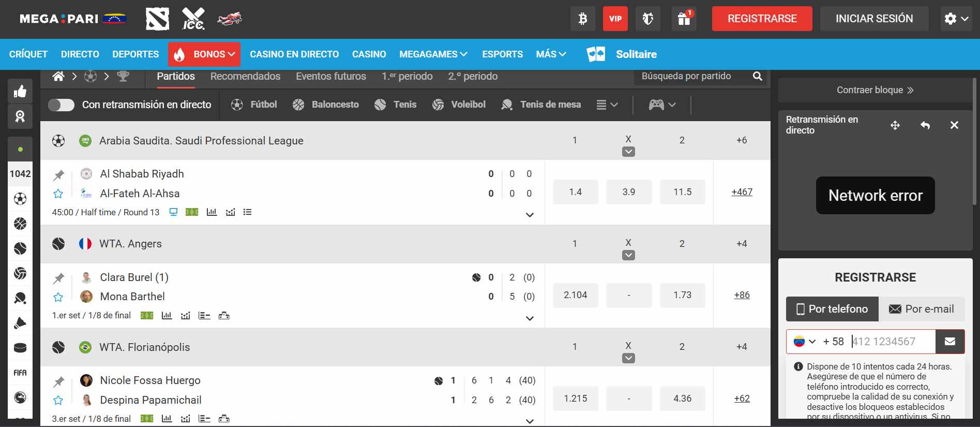Submit phone number with envelope button
This screenshot has height=427, width=980.
coord(950,342)
